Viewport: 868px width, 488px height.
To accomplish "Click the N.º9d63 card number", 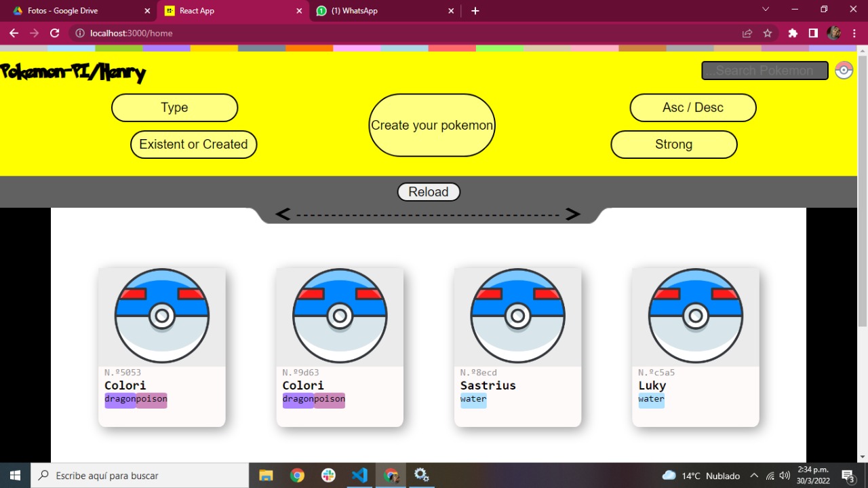I will (300, 373).
